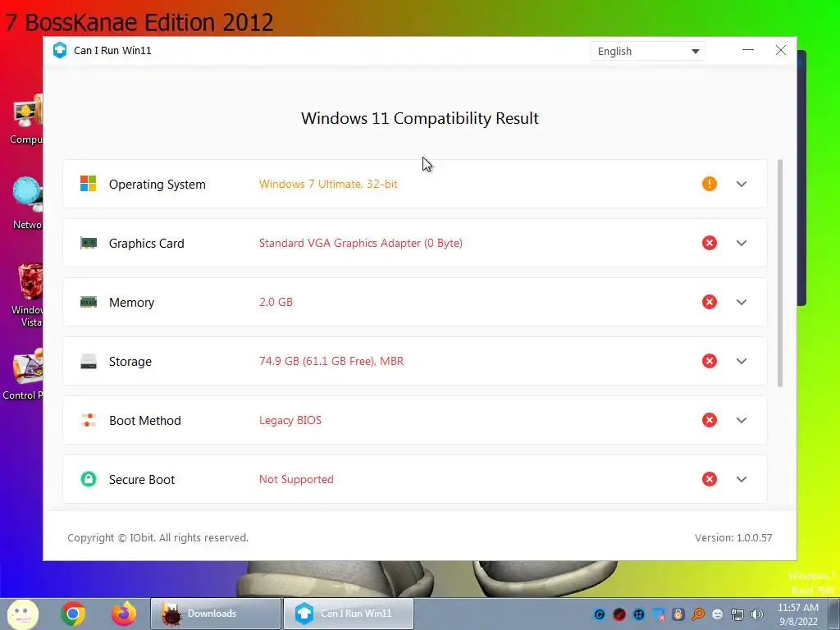840x630 pixels.
Task: Click the taskbar clock showing 11:57 AM
Action: point(798,614)
